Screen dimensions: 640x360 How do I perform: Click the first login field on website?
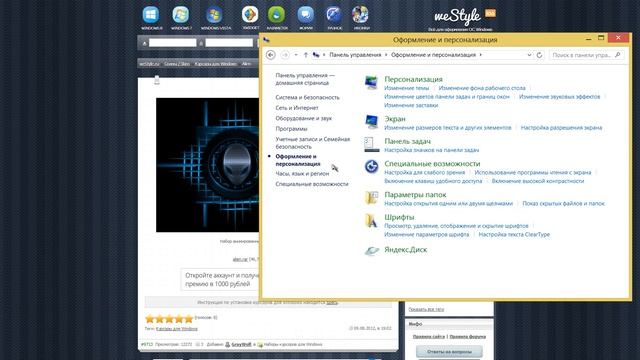coord(172,42)
